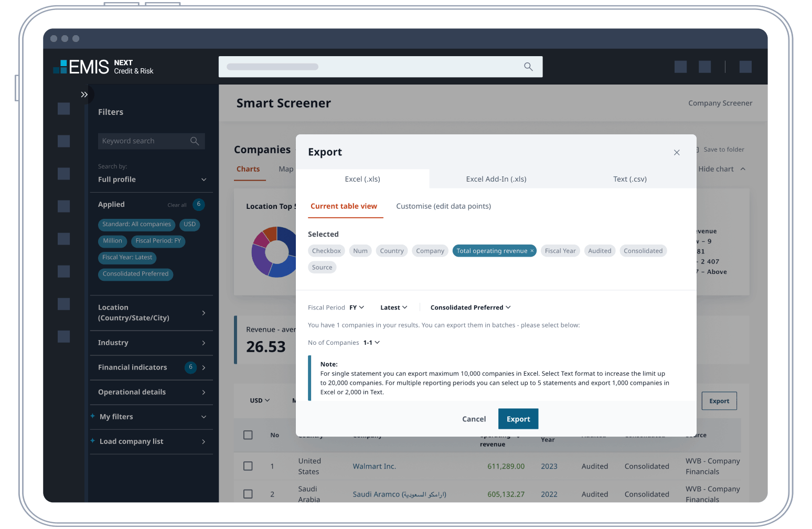The image size is (812, 529).
Task: Open the No of Companies 1-1 dropdown
Action: pos(371,343)
